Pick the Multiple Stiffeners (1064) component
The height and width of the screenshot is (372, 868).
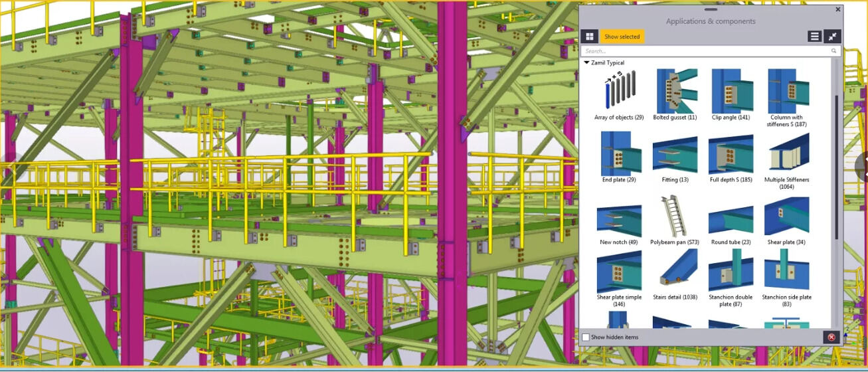click(786, 153)
